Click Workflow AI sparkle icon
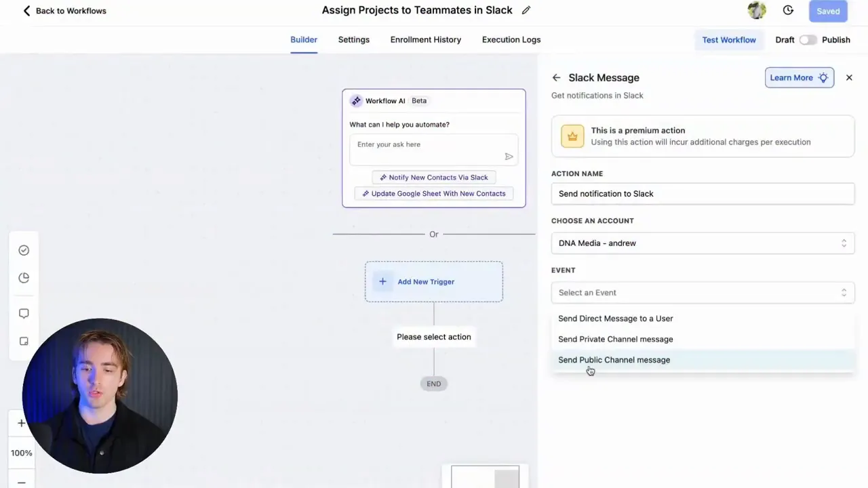 (356, 101)
